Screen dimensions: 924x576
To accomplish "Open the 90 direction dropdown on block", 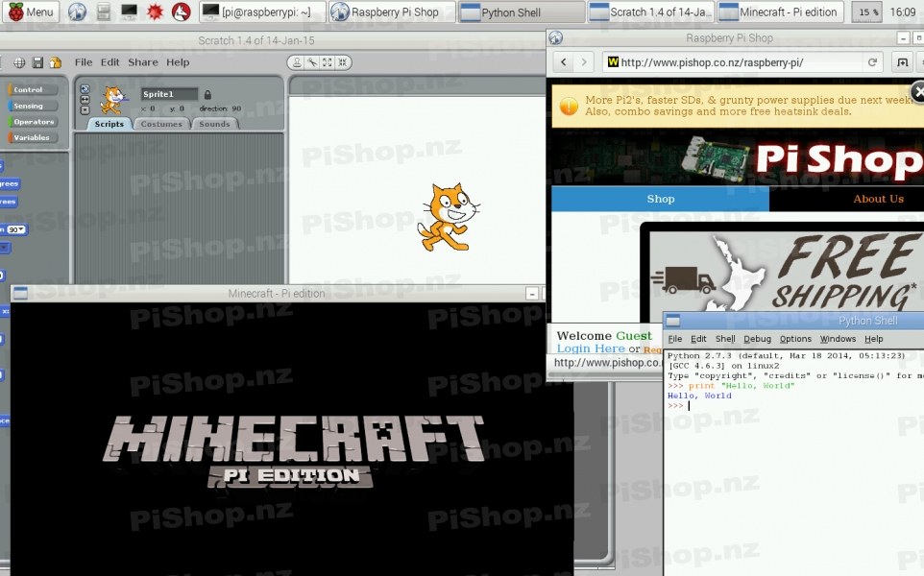I will tap(16, 229).
